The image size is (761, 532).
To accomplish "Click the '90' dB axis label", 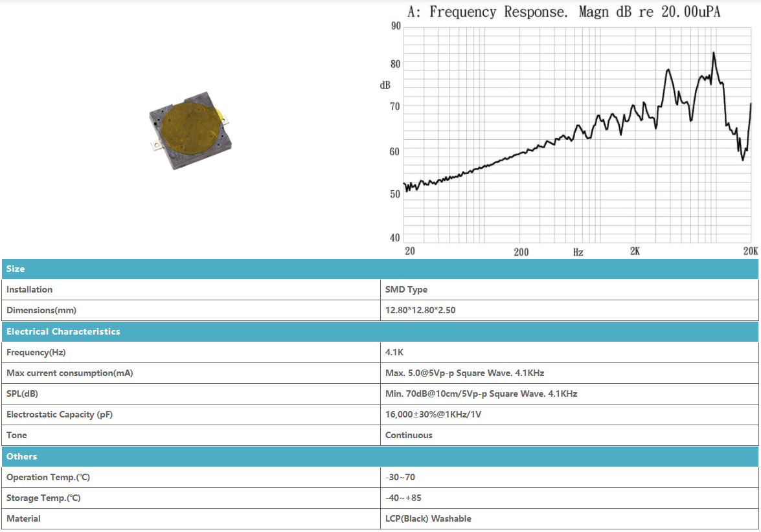I will (396, 26).
